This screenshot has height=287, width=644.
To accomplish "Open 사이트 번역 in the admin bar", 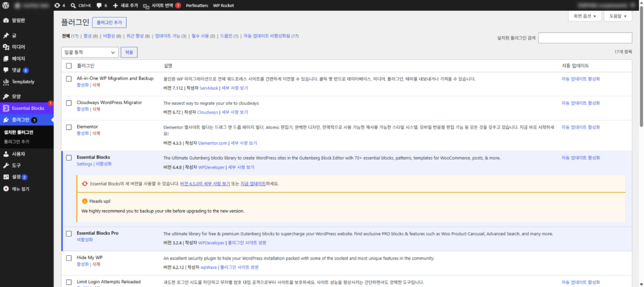I will (x=161, y=5).
